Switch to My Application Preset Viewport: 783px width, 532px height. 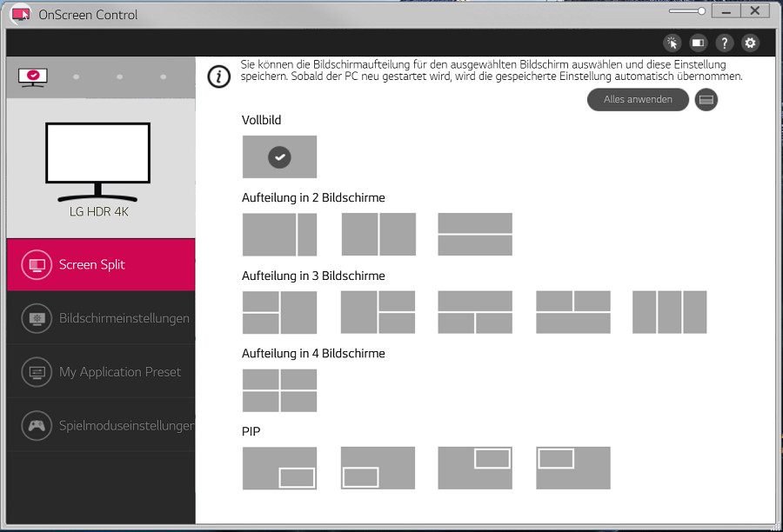[100, 372]
